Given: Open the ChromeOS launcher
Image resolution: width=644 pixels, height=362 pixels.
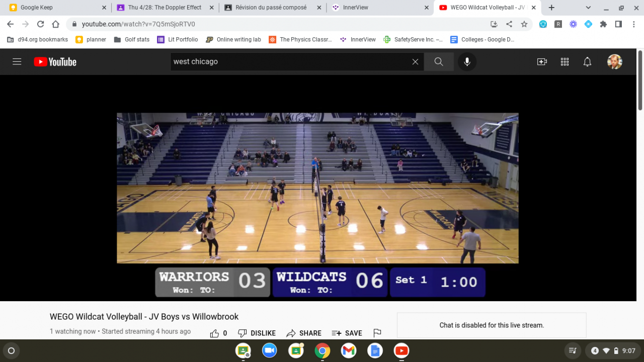Looking at the screenshot, I should point(12,350).
